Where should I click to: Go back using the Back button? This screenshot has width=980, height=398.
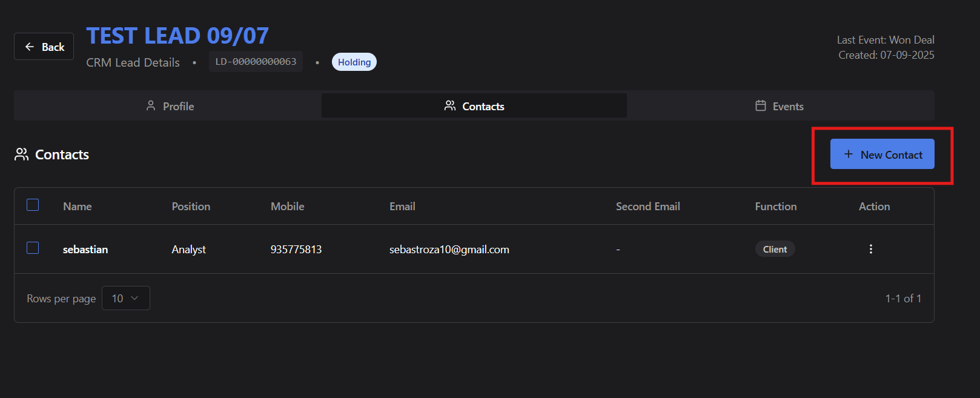pyautogui.click(x=44, y=47)
